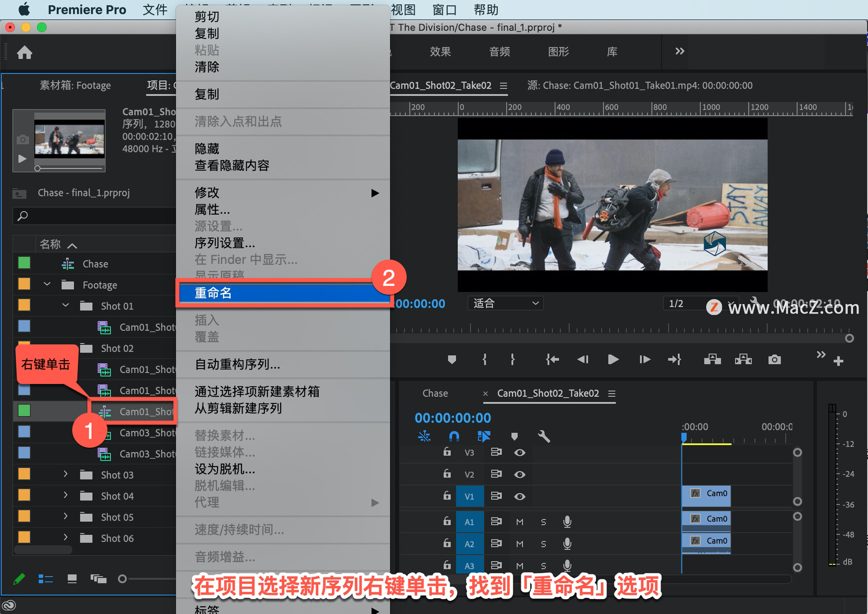Click the Mark In bracket icon

pos(485,360)
